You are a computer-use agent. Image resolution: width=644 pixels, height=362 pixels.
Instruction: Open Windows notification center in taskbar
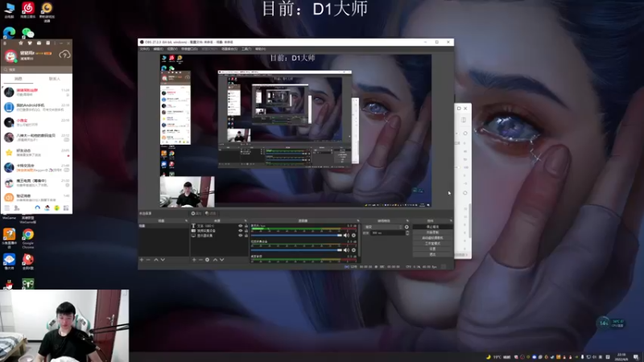click(x=636, y=357)
